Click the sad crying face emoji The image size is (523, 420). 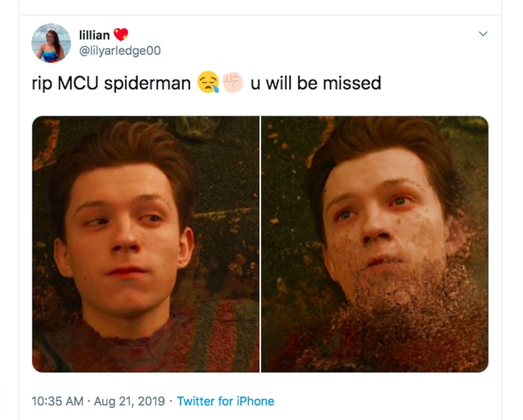(x=207, y=83)
